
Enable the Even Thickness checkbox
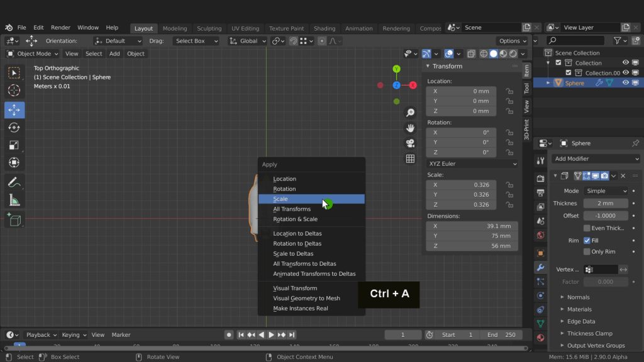[587, 228]
